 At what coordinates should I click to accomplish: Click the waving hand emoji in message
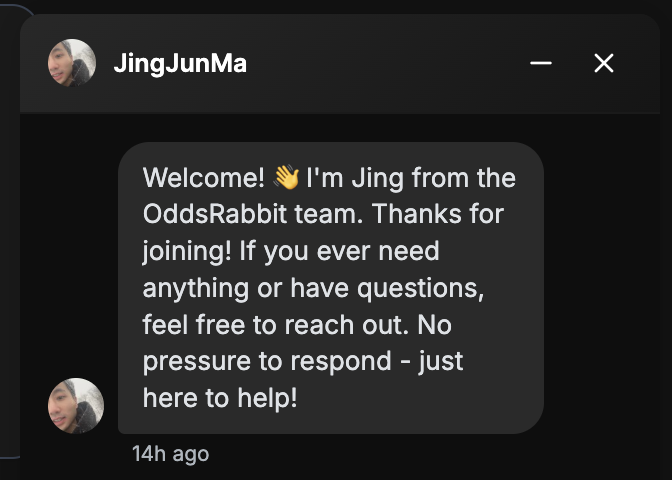[x=286, y=178]
